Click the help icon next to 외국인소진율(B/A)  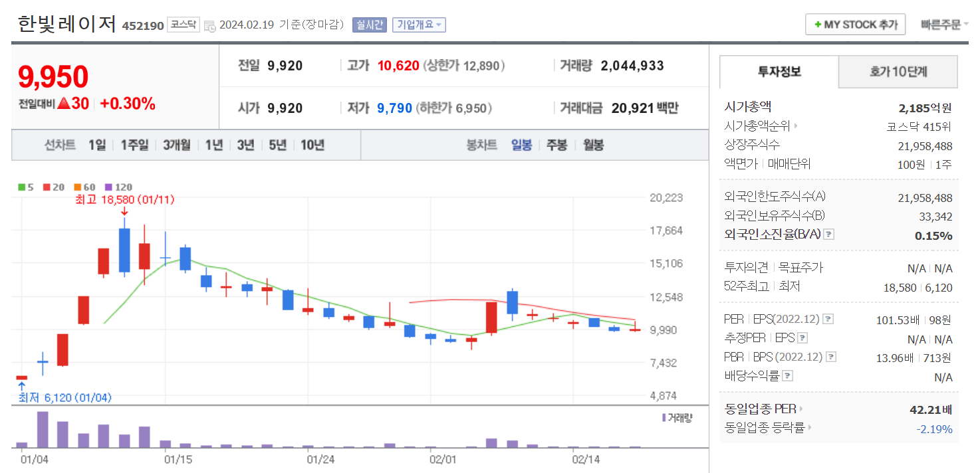coord(829,235)
